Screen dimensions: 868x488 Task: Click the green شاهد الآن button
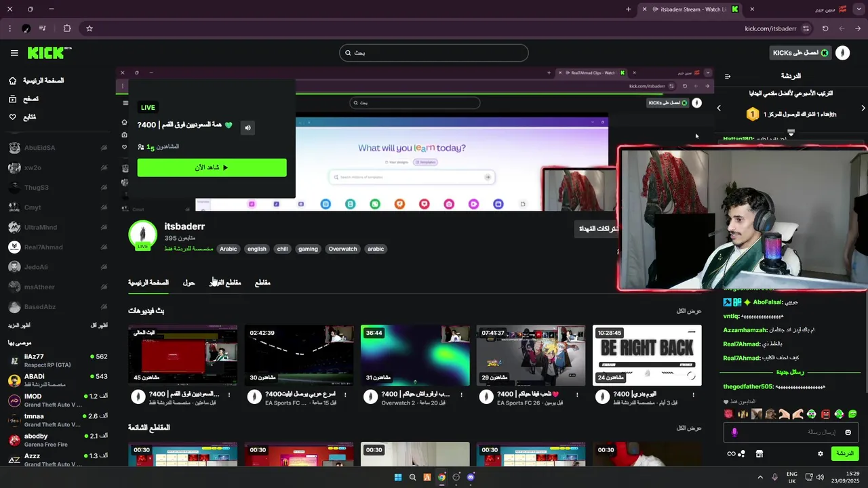tap(212, 167)
